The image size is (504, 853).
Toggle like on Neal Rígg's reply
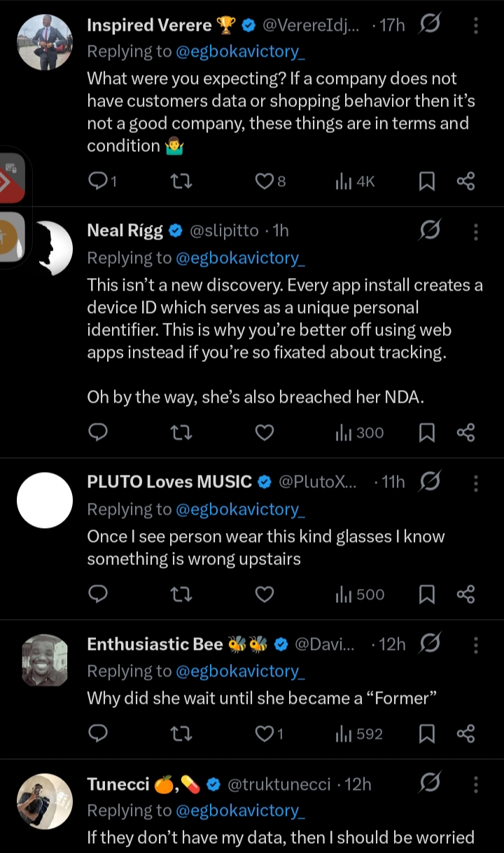coord(264,433)
